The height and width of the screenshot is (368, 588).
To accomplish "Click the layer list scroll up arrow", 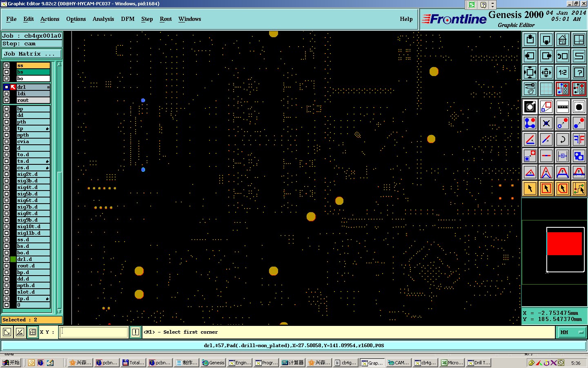I will coord(59,64).
